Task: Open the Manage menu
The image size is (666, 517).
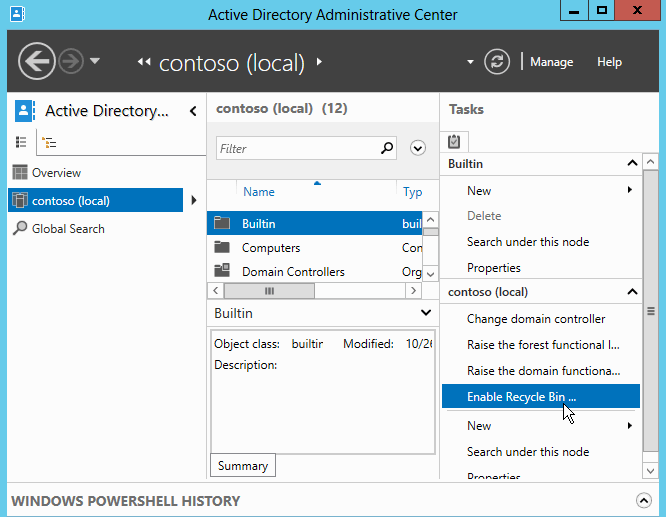Action: (551, 62)
